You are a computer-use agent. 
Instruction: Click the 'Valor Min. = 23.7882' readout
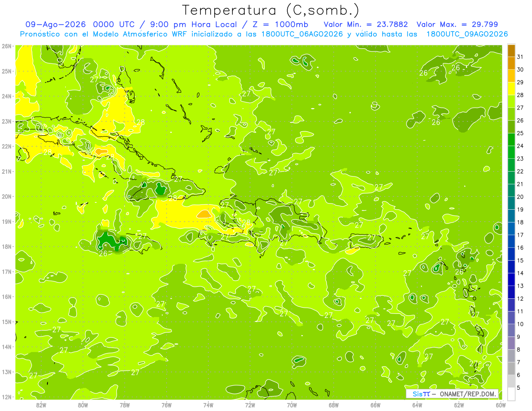pos(366,24)
